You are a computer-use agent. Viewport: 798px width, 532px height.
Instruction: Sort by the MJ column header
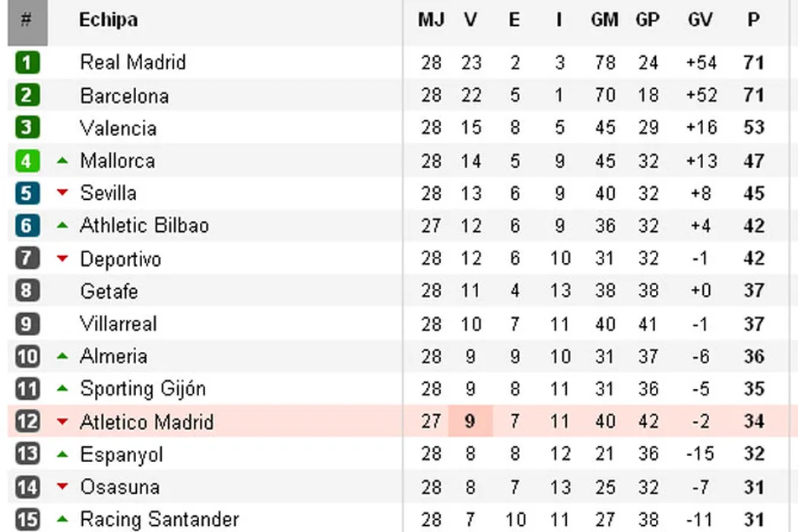431,20
